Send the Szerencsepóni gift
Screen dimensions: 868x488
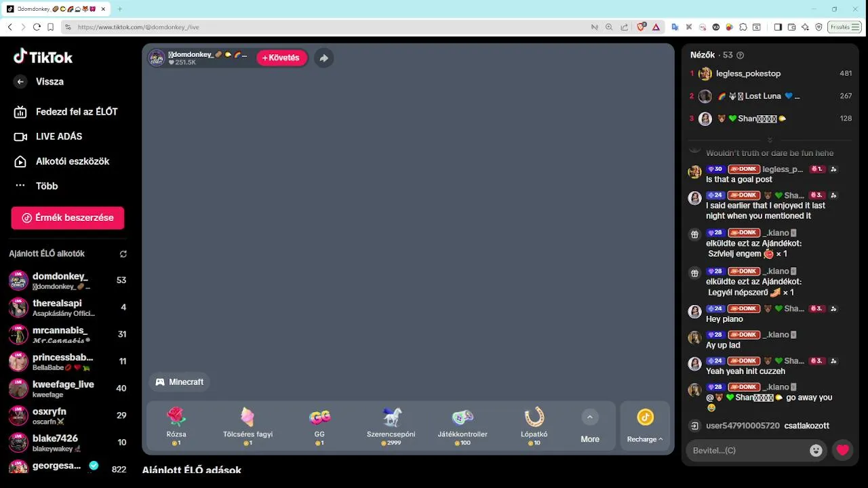(391, 426)
